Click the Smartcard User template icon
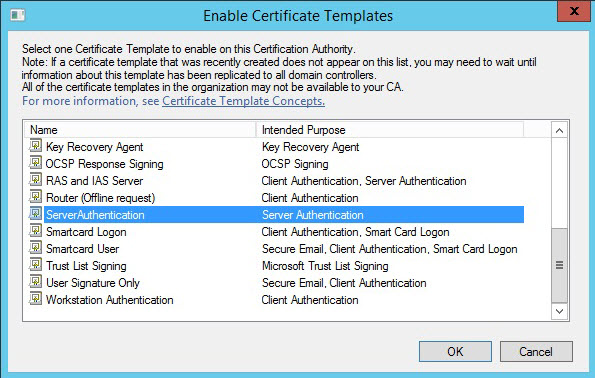 click(x=36, y=248)
